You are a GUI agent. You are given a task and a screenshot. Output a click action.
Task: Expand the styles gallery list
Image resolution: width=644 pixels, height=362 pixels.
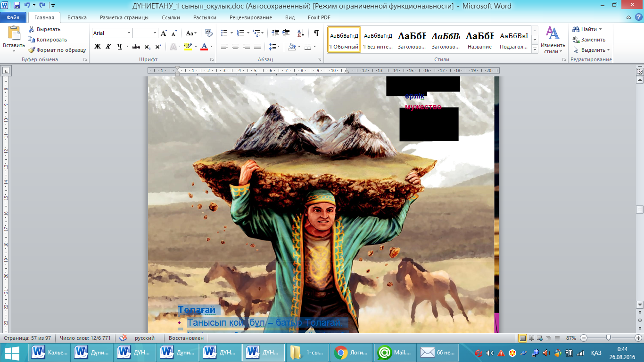[535, 49]
